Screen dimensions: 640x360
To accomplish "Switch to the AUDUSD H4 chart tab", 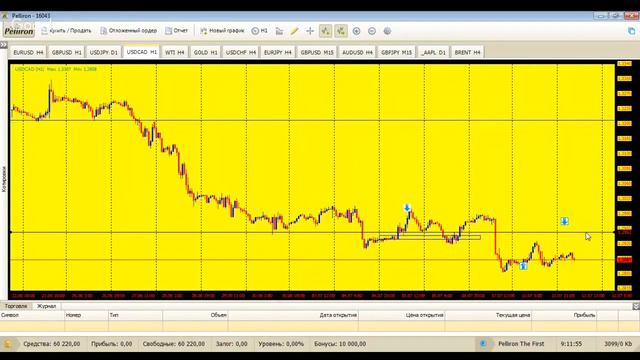I will click(x=358, y=53).
